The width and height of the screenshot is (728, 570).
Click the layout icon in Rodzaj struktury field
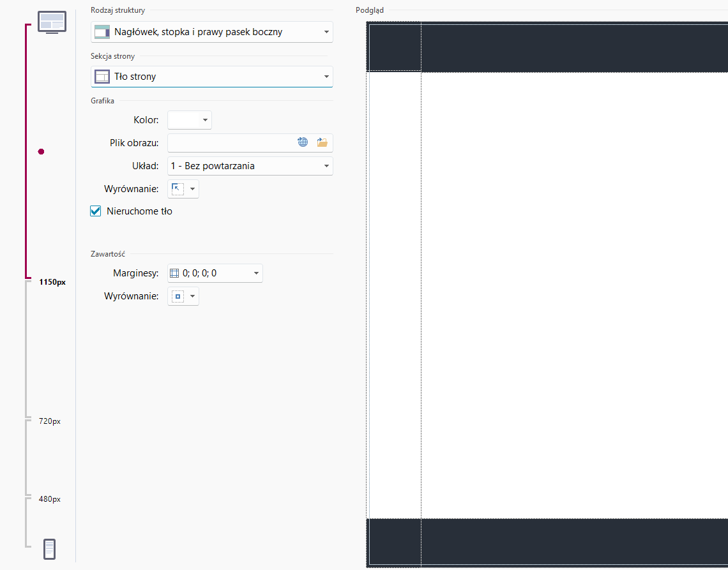click(x=102, y=32)
